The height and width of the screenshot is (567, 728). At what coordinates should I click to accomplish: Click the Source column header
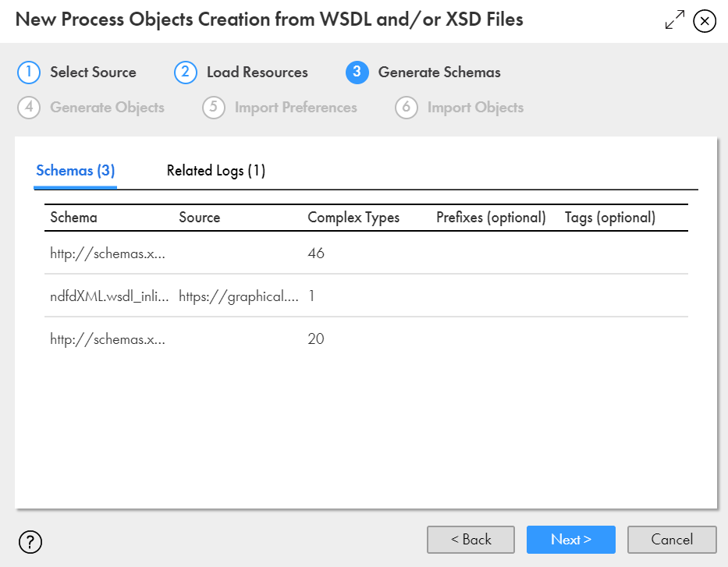click(x=200, y=217)
